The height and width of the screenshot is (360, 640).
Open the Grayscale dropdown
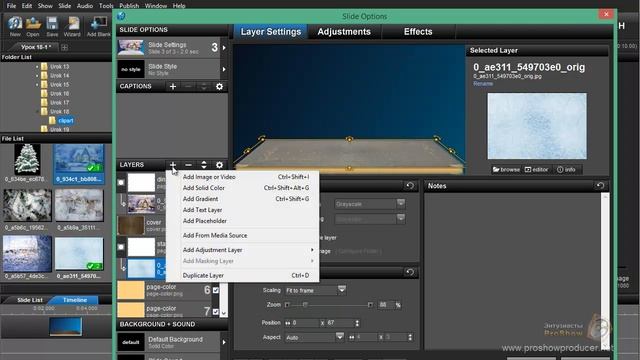tap(370, 204)
